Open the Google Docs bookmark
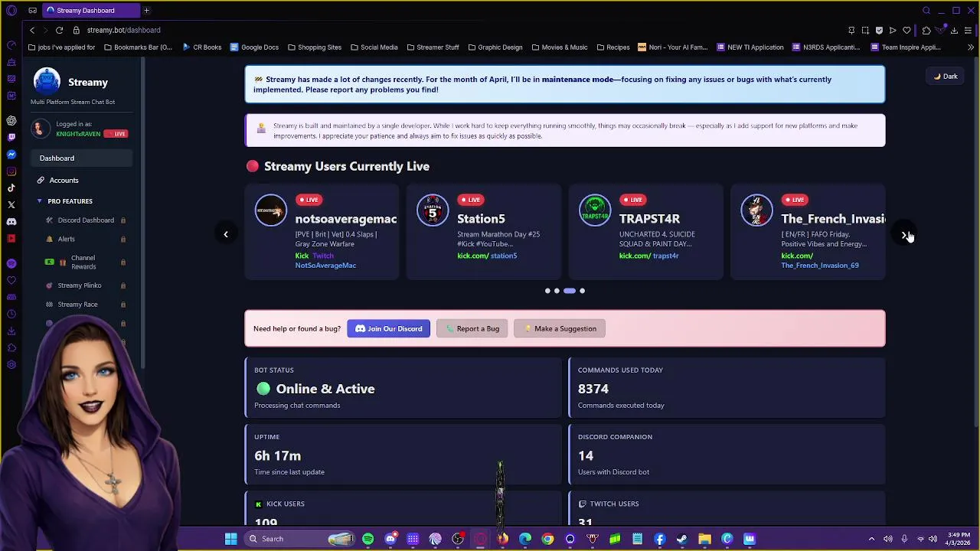The height and width of the screenshot is (551, 980). click(x=254, y=47)
